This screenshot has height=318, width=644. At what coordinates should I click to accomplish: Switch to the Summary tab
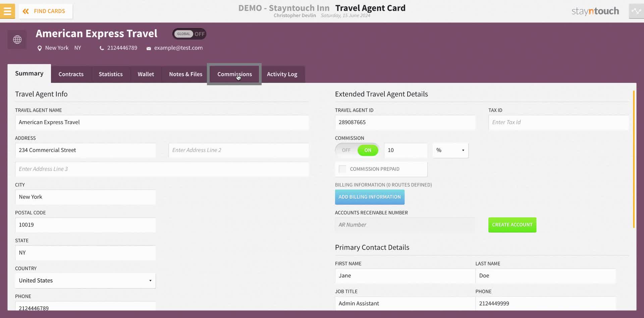29,73
